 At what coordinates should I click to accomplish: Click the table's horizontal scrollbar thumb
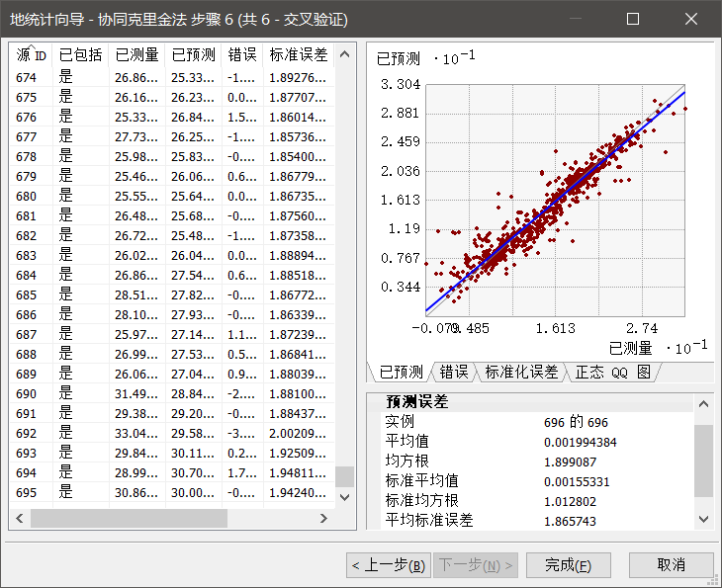(x=129, y=519)
